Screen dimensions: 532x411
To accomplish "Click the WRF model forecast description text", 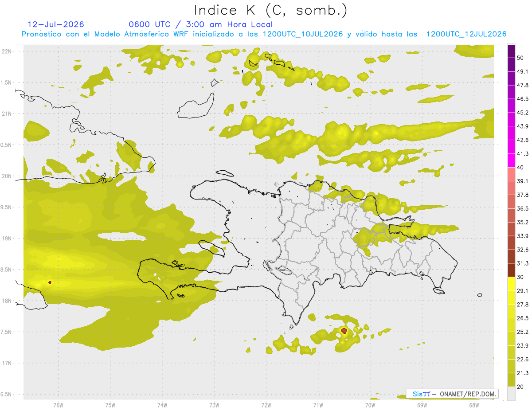I will [x=264, y=34].
